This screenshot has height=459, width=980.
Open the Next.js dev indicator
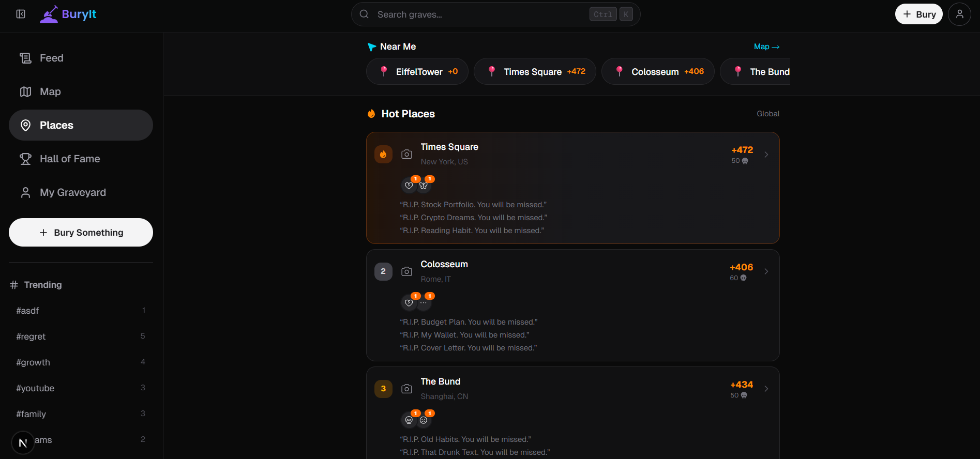[23, 443]
